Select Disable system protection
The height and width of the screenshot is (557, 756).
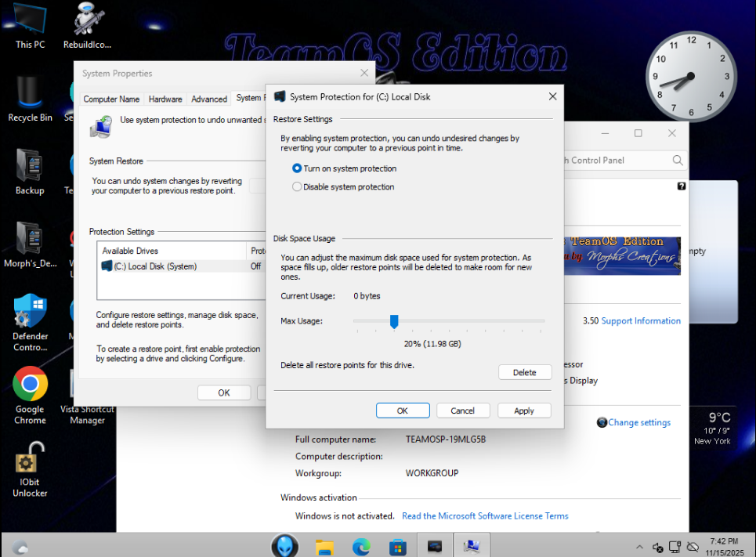pos(343,186)
